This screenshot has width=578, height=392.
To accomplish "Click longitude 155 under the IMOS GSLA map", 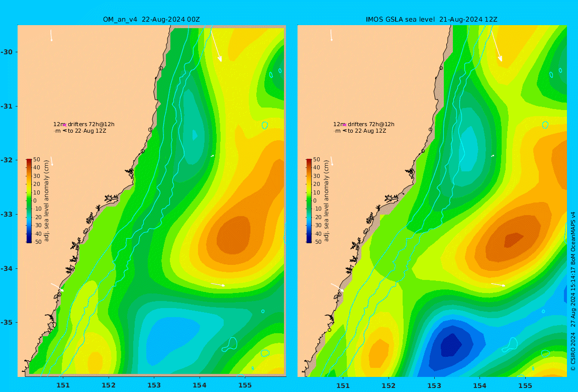I will click(x=525, y=385).
